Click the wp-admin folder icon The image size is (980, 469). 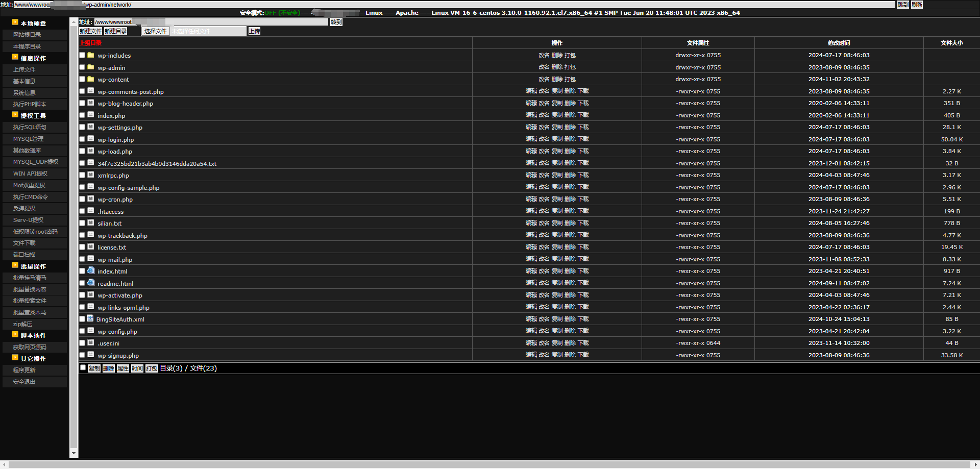click(x=91, y=67)
